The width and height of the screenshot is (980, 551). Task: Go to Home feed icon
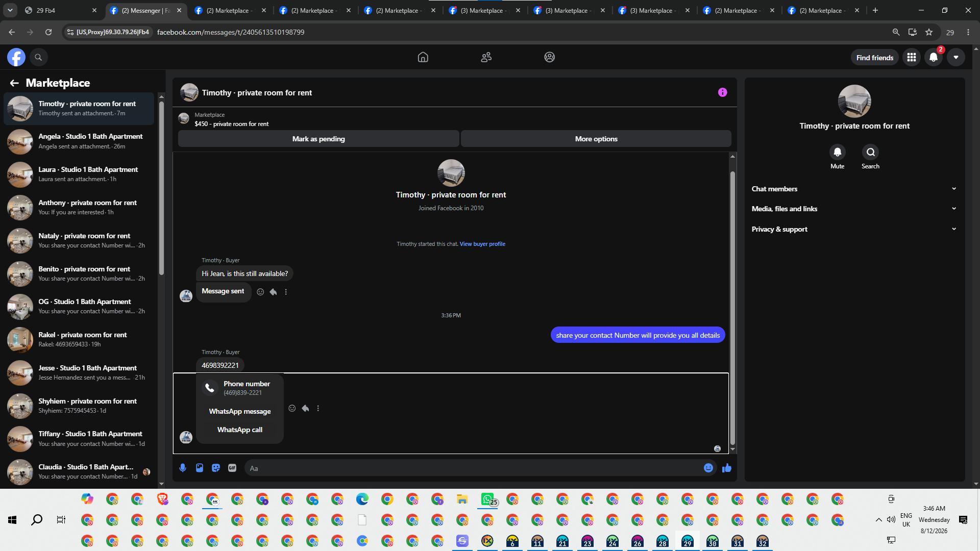(x=423, y=57)
